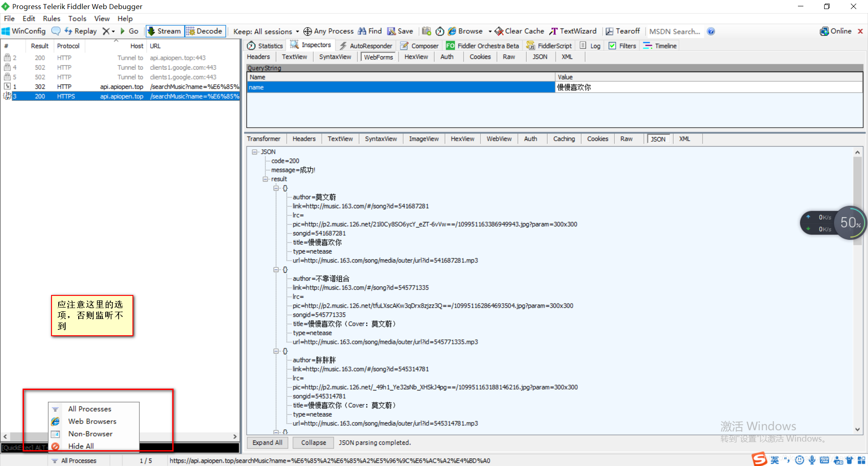Open the File menu
The height and width of the screenshot is (466, 868).
click(x=9, y=19)
